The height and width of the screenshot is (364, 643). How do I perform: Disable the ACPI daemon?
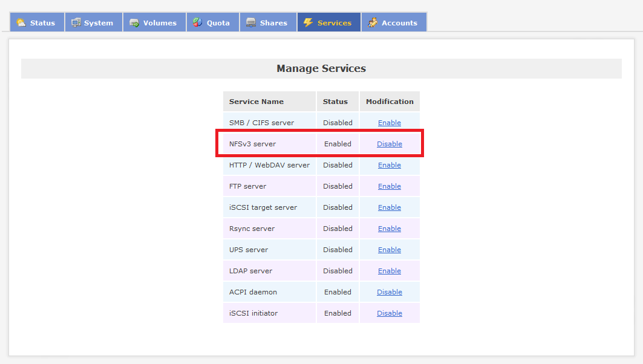(390, 292)
